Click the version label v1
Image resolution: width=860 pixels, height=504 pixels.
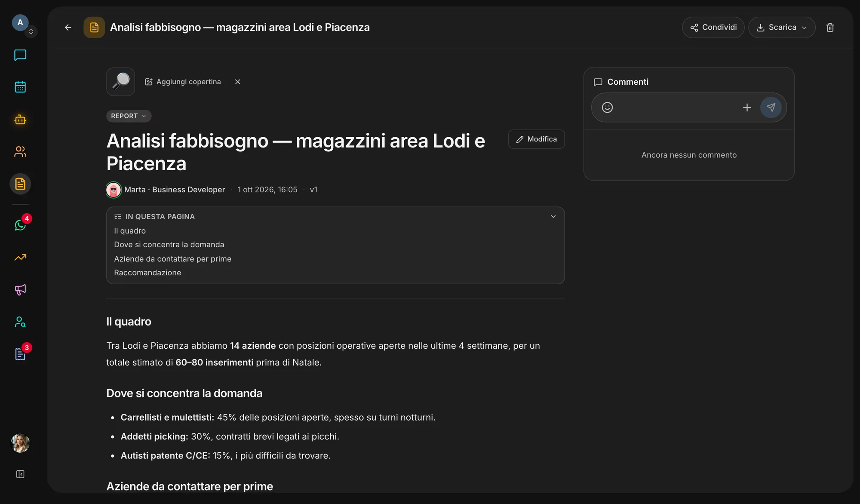pyautogui.click(x=313, y=190)
